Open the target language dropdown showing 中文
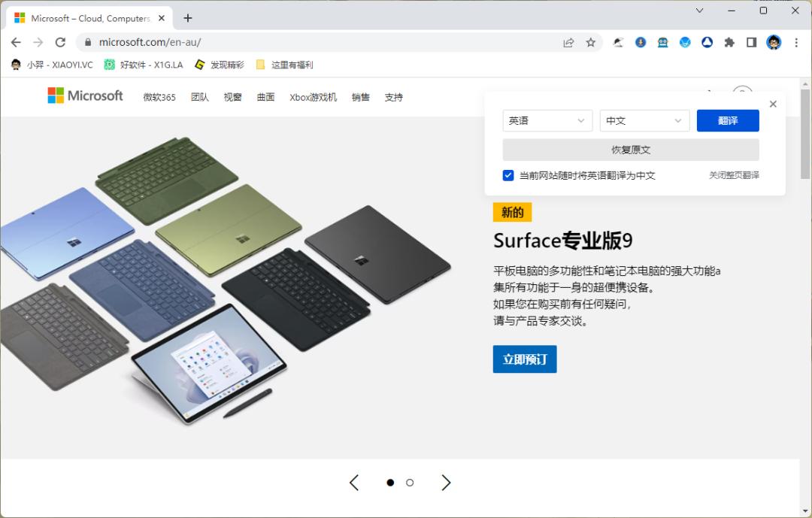 tap(644, 120)
